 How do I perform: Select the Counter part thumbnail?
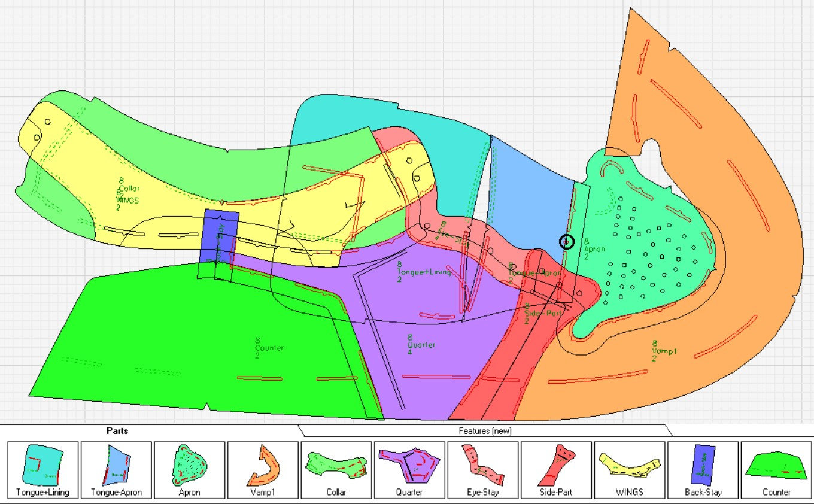pyautogui.click(x=776, y=470)
